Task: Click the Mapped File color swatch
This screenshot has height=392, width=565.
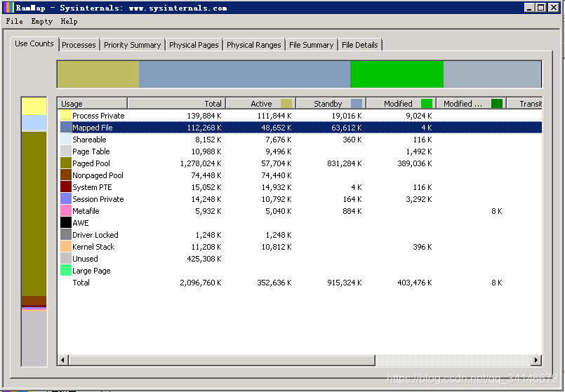Action: (65, 127)
